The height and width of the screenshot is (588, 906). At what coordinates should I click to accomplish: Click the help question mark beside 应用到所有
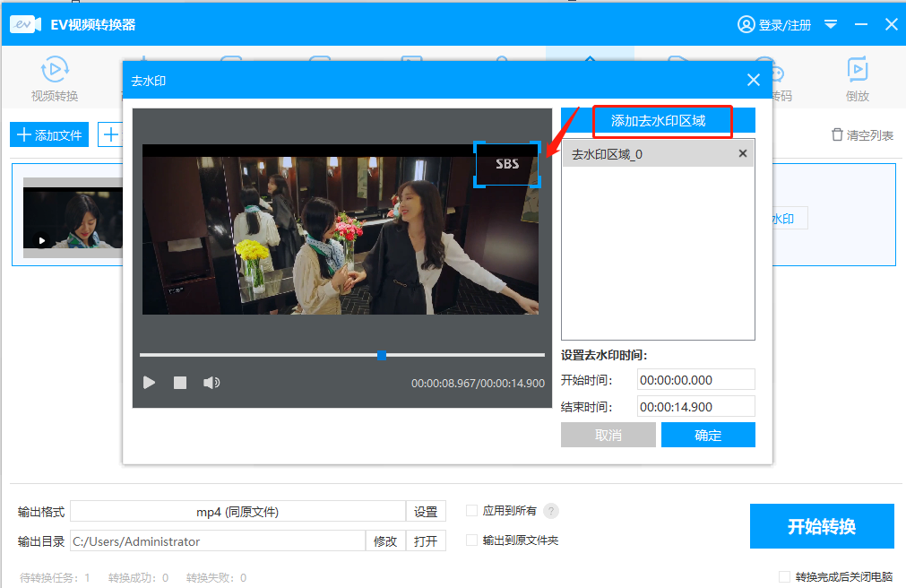(x=550, y=511)
